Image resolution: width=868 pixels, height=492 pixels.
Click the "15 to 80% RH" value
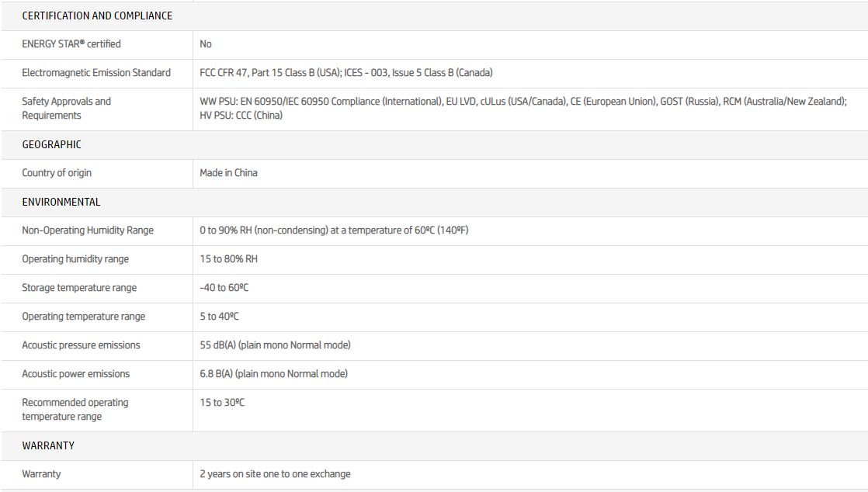click(228, 259)
